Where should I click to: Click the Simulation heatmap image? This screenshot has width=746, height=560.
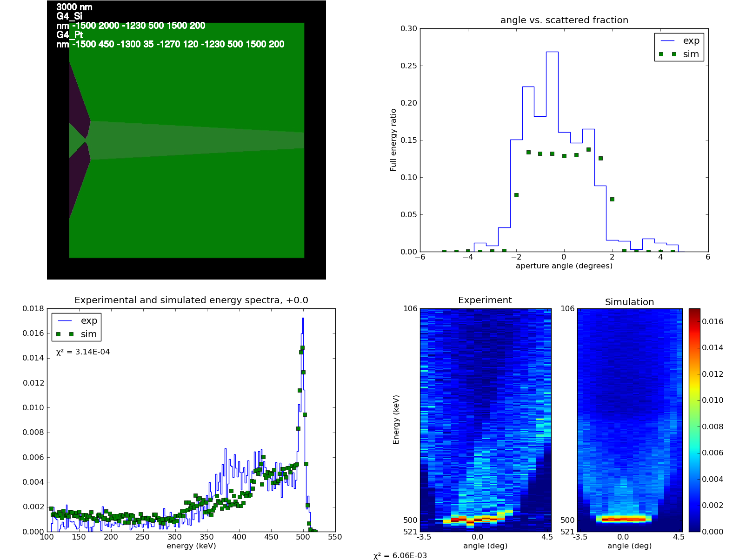coord(630,420)
